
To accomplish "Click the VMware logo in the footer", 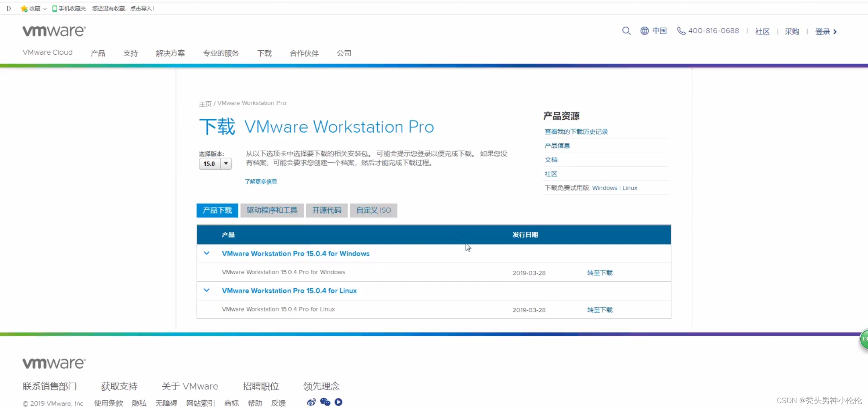I will [54, 363].
